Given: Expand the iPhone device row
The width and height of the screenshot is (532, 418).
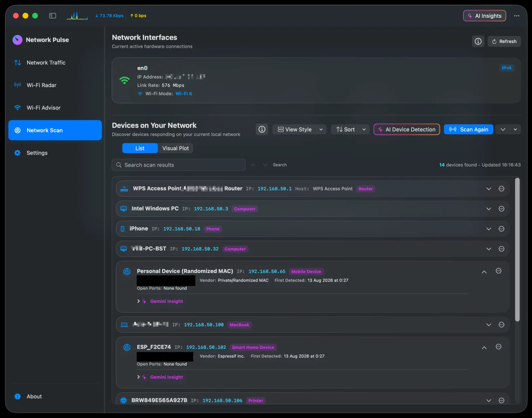Looking at the screenshot, I should pyautogui.click(x=488, y=229).
